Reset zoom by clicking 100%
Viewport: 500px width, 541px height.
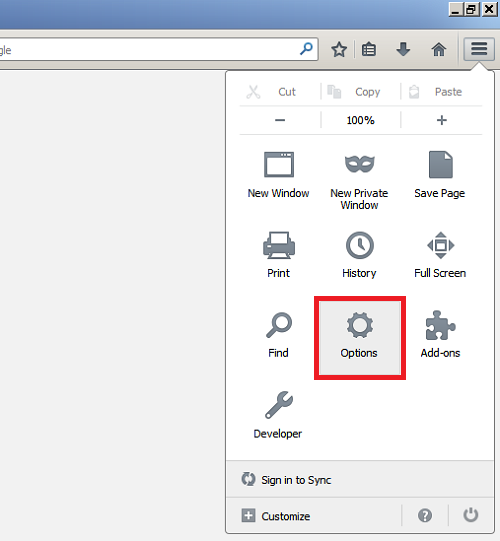pyautogui.click(x=361, y=120)
